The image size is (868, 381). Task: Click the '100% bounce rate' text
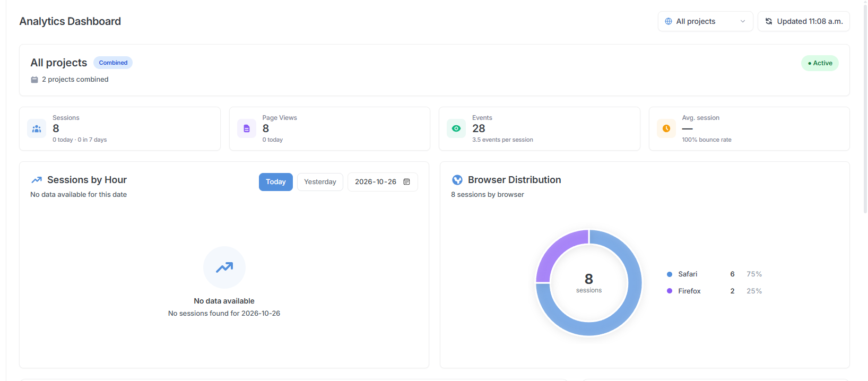tap(707, 140)
